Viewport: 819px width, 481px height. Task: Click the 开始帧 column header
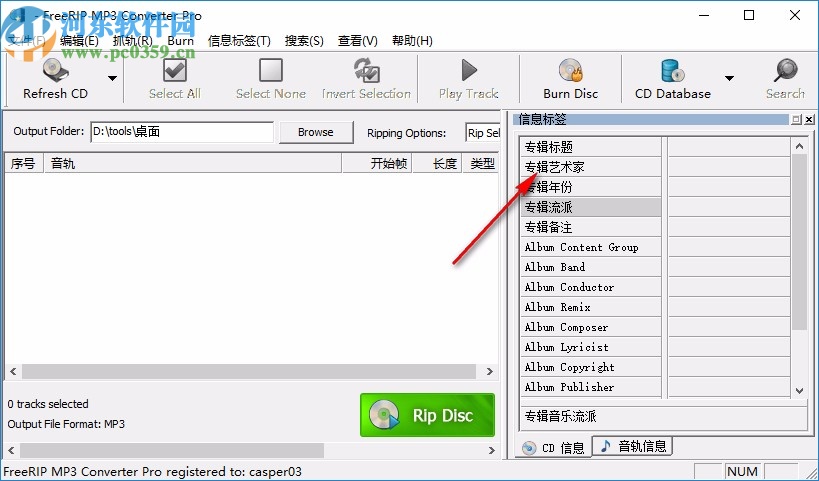(x=377, y=163)
